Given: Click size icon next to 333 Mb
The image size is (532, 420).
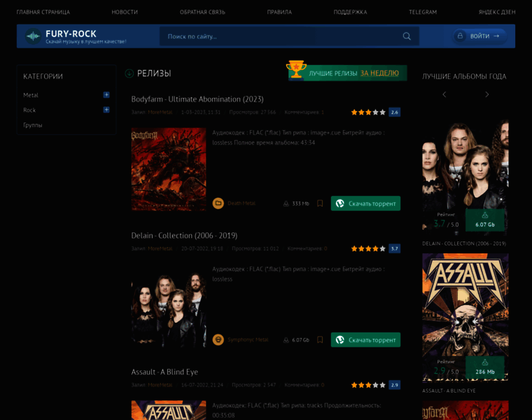Looking at the screenshot, I should 286,204.
